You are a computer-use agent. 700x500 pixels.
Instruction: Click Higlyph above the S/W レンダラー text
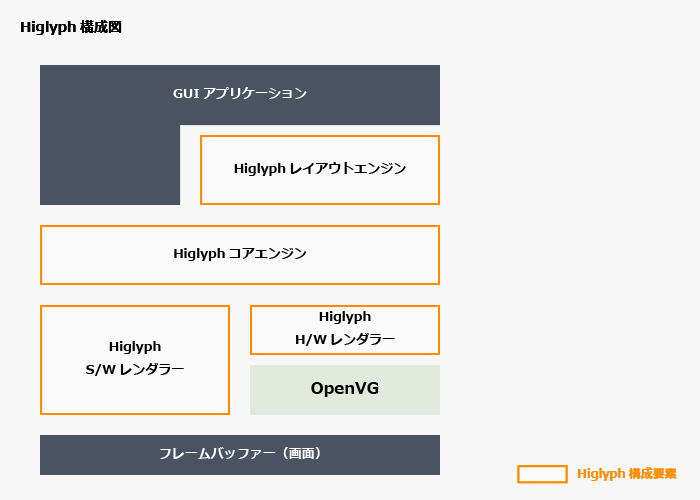[x=135, y=346]
